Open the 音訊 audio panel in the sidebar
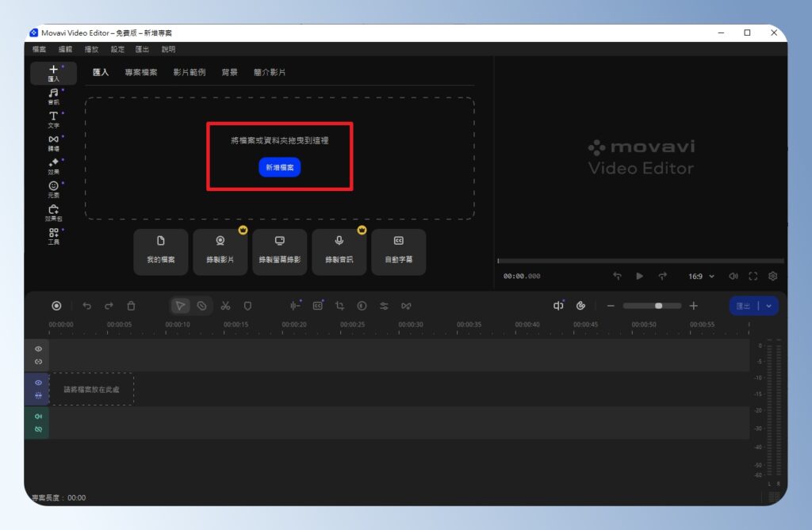812x530 pixels. pos(53,97)
